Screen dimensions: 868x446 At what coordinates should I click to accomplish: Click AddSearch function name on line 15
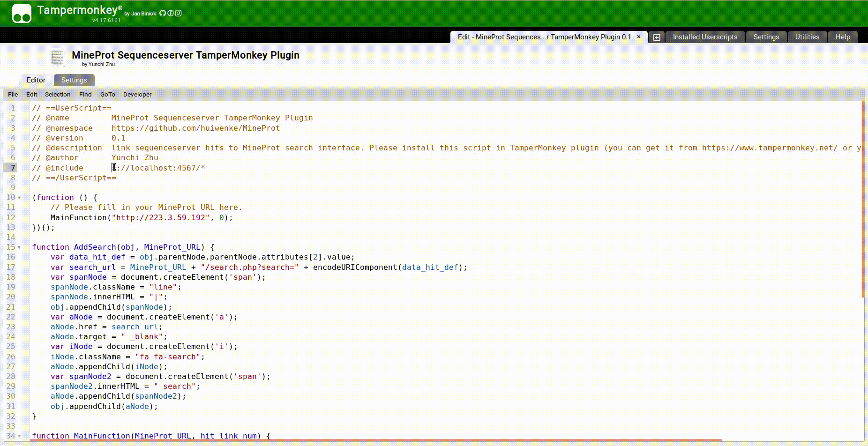tap(95, 247)
